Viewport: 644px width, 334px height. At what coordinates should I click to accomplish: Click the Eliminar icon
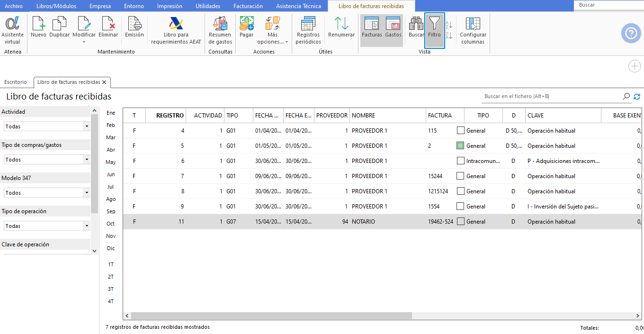pos(108,27)
